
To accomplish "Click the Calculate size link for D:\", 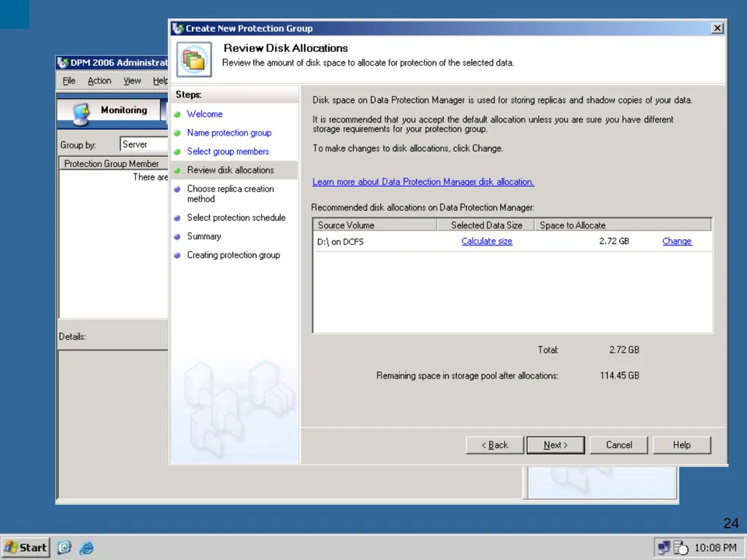I will tap(487, 241).
